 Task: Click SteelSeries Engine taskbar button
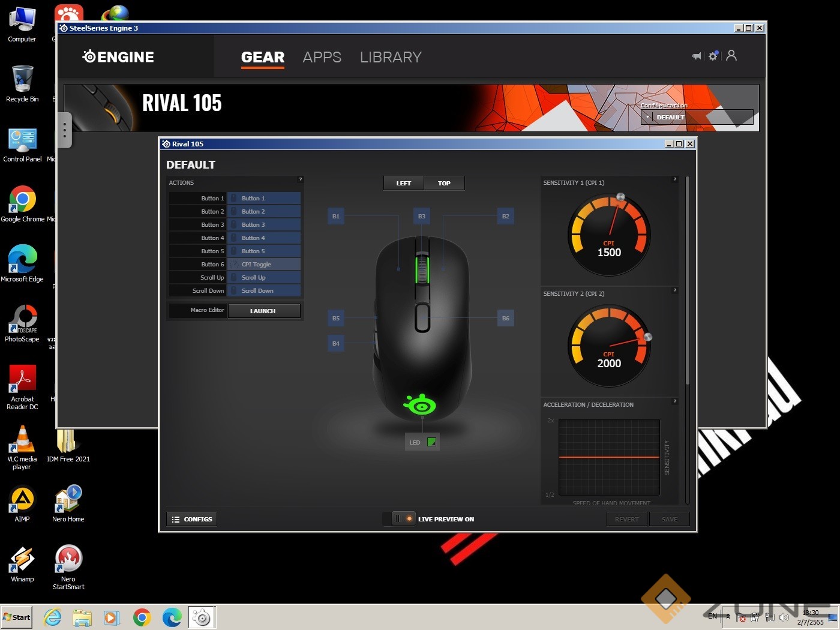[202, 617]
